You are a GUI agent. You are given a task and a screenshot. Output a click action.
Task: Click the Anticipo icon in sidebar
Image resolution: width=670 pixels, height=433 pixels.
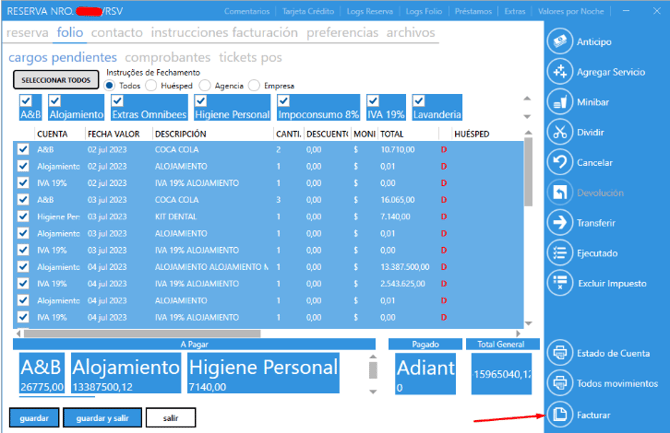[x=561, y=41]
